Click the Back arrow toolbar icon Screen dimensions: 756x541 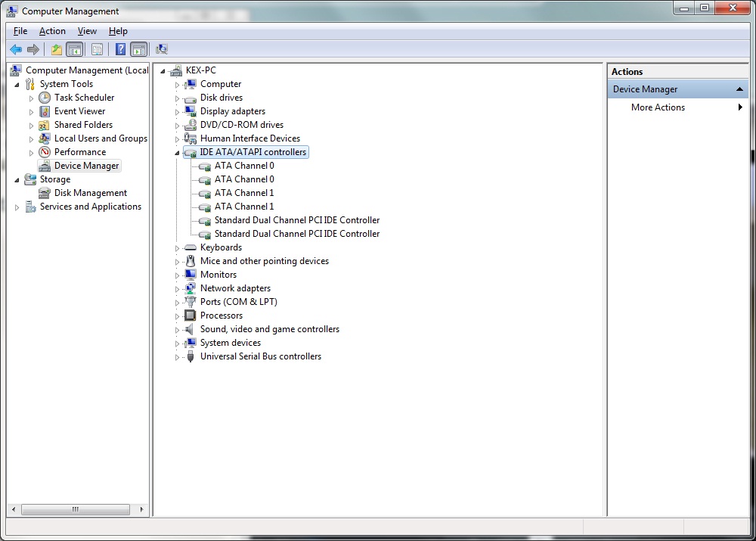coord(16,49)
